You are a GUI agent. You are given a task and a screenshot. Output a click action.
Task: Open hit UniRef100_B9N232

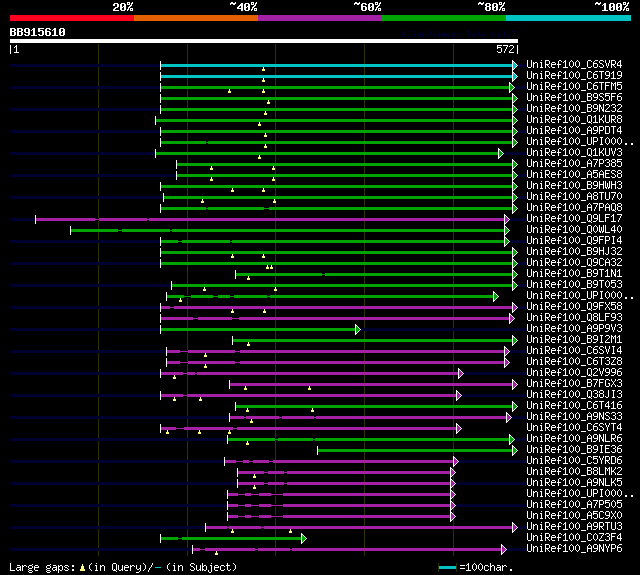(x=574, y=109)
